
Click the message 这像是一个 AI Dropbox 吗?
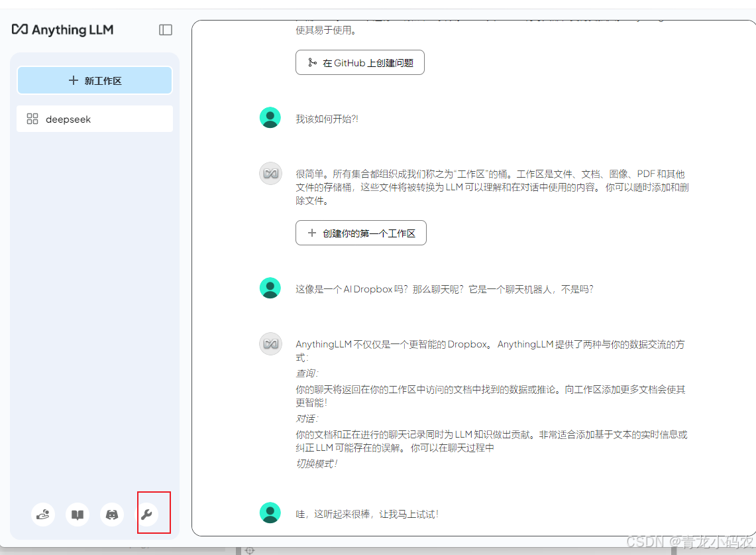(444, 290)
